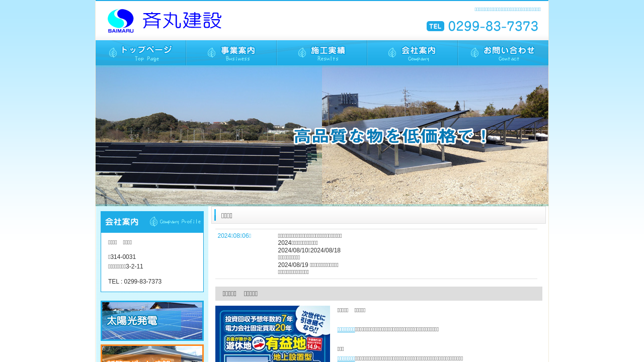
Task: Go to 施工実績 Results page
Action: 322,53
